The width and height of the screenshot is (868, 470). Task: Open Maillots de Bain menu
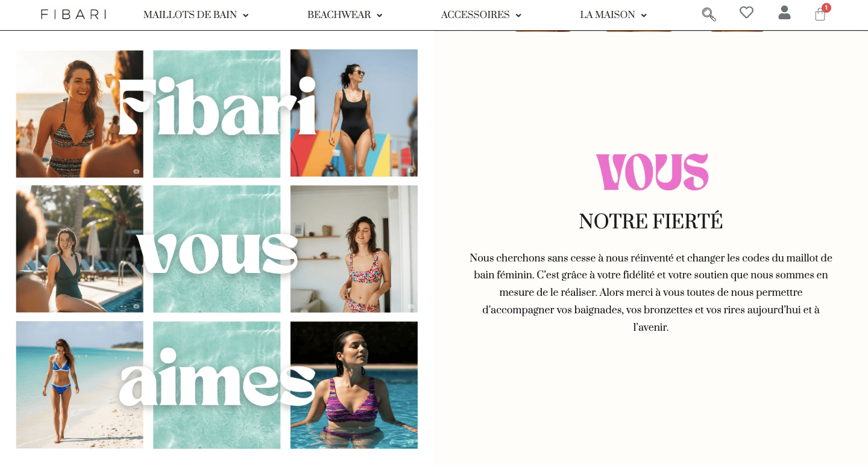190,15
